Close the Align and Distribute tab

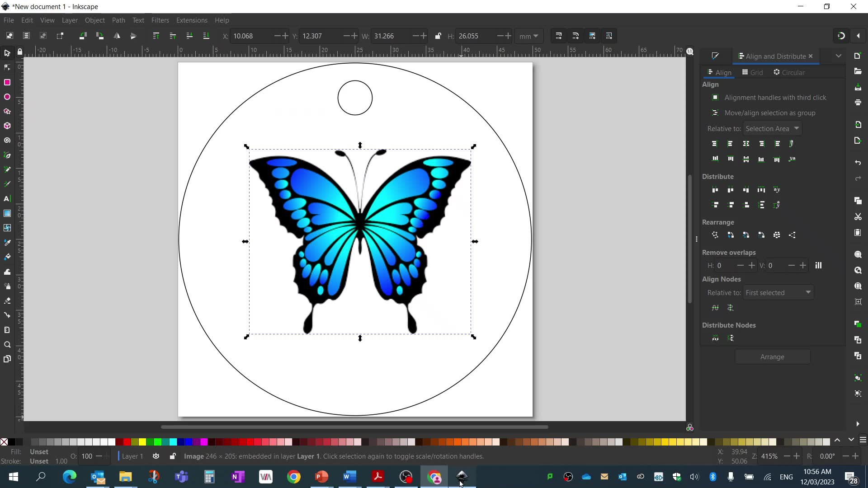[811, 56]
